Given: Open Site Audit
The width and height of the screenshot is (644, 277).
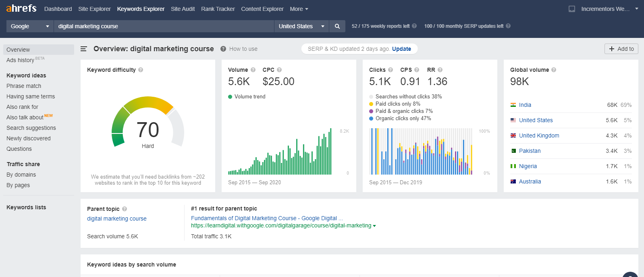Looking at the screenshot, I should (183, 9).
